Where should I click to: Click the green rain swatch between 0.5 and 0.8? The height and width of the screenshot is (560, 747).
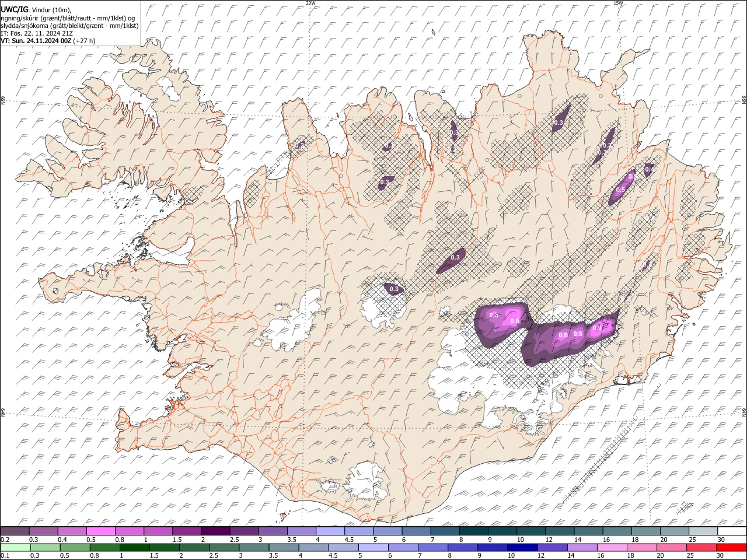(x=75, y=547)
